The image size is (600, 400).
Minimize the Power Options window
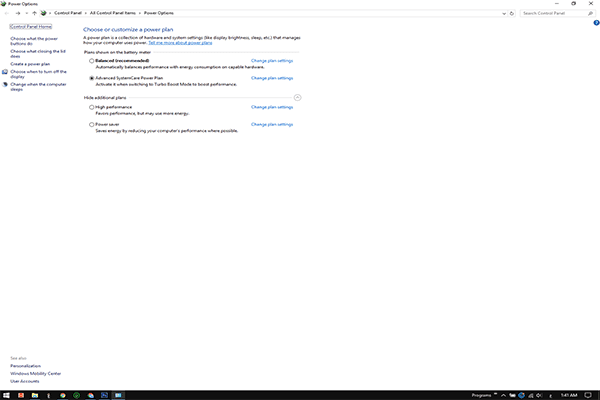click(556, 3)
